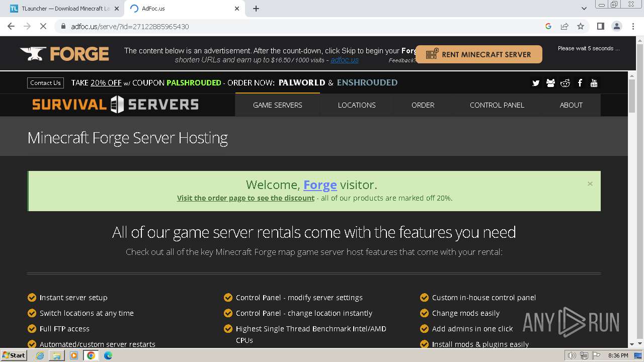Viewport: 644px width, 362px height.
Task: Open the adfoc.us link
Action: point(345,60)
